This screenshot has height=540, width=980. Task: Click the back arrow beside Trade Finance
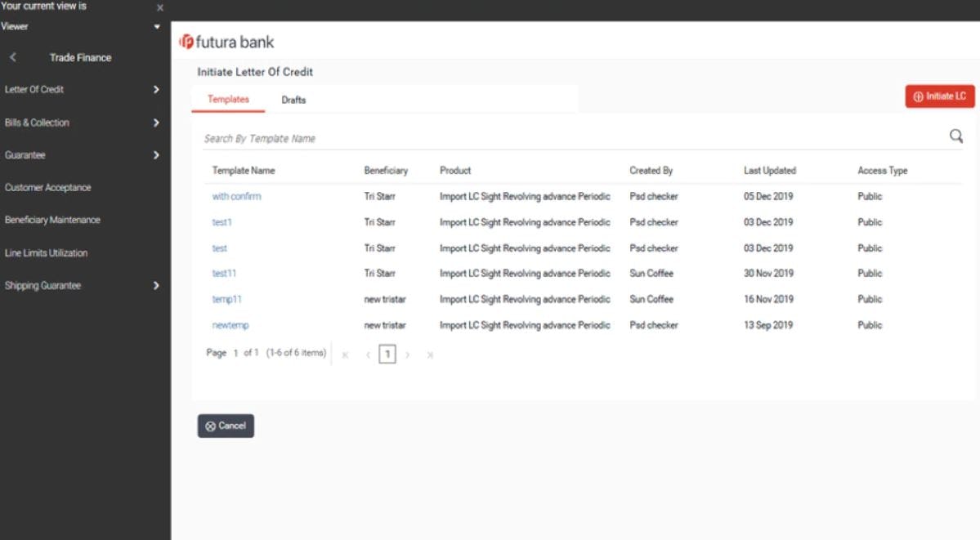(x=12, y=57)
